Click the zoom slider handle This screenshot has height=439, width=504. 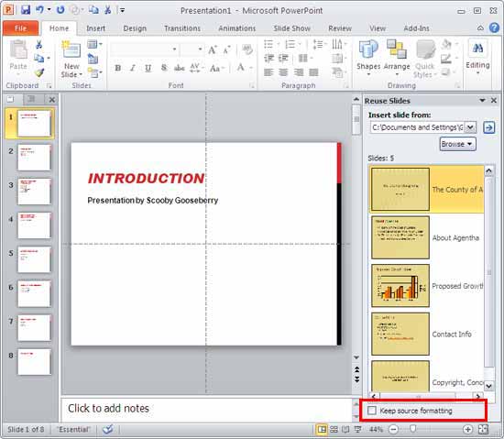tap(413, 429)
